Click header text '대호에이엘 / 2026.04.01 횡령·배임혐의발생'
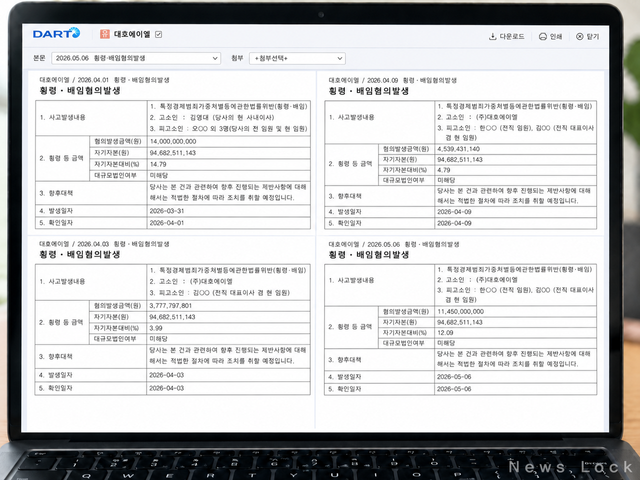 (x=104, y=80)
